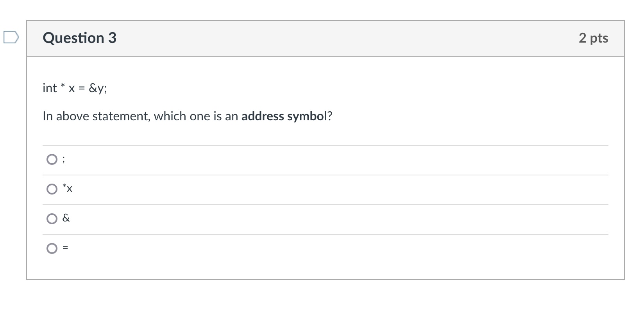Click the code statement "int * x = &y;"
The height and width of the screenshot is (309, 644).
click(74, 88)
